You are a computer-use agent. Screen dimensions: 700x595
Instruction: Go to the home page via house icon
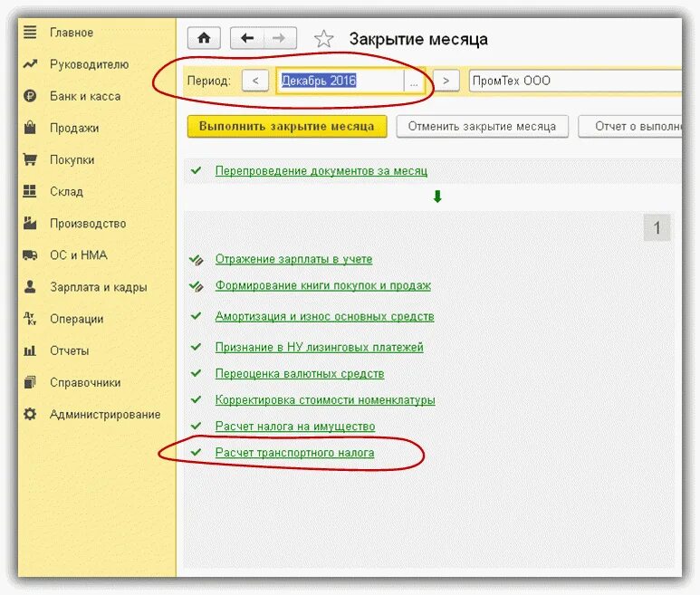click(204, 38)
